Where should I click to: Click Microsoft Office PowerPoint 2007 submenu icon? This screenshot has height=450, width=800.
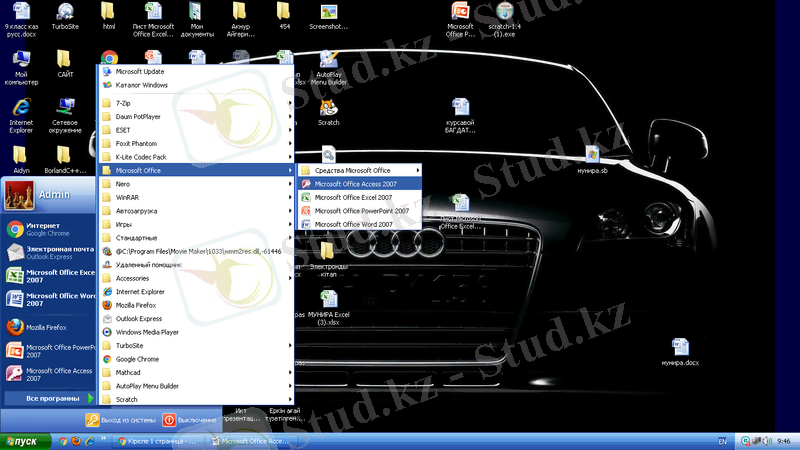click(x=306, y=211)
